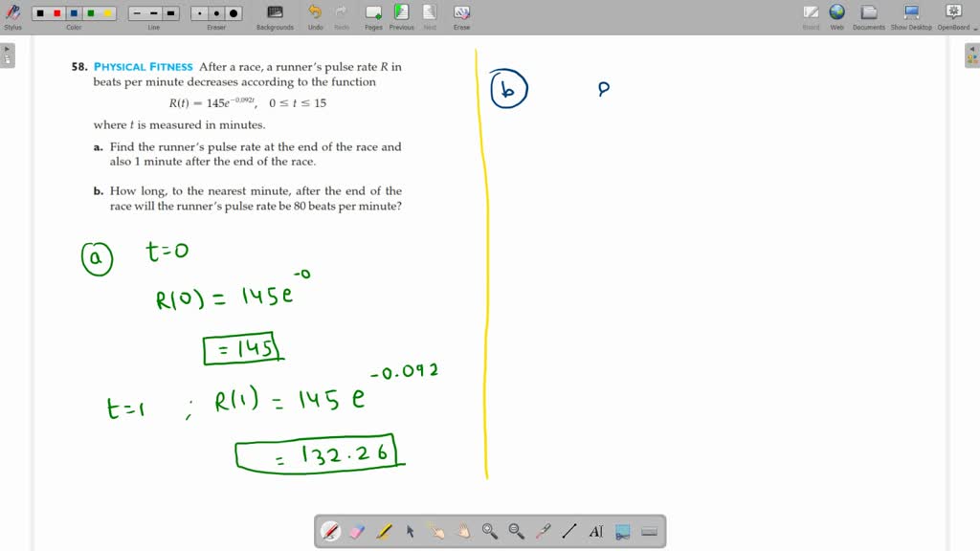Select the medium line width
This screenshot has width=980, height=551.
point(154,13)
